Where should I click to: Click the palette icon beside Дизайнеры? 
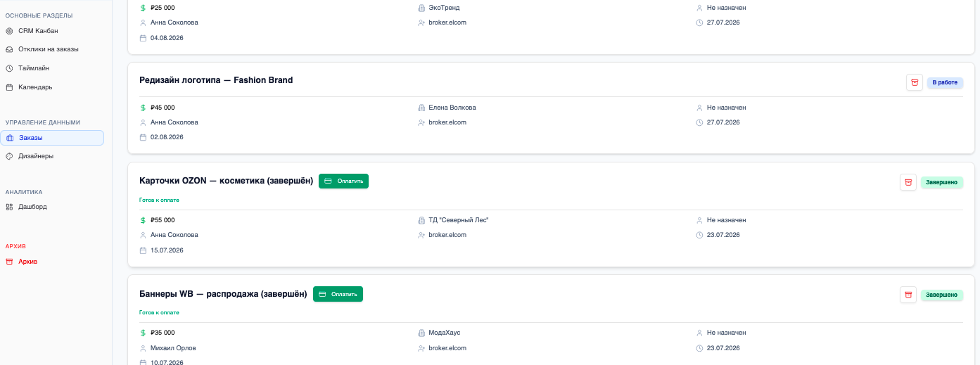click(x=10, y=156)
